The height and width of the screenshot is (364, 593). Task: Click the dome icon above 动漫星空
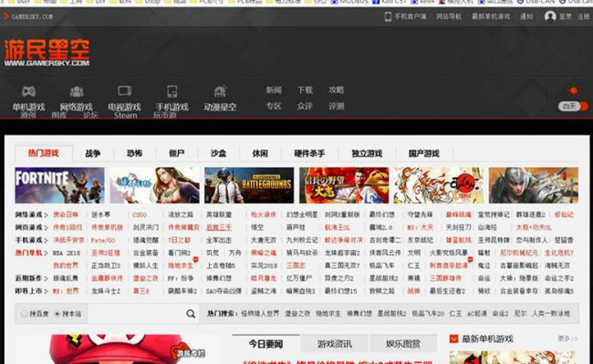pyautogui.click(x=220, y=91)
